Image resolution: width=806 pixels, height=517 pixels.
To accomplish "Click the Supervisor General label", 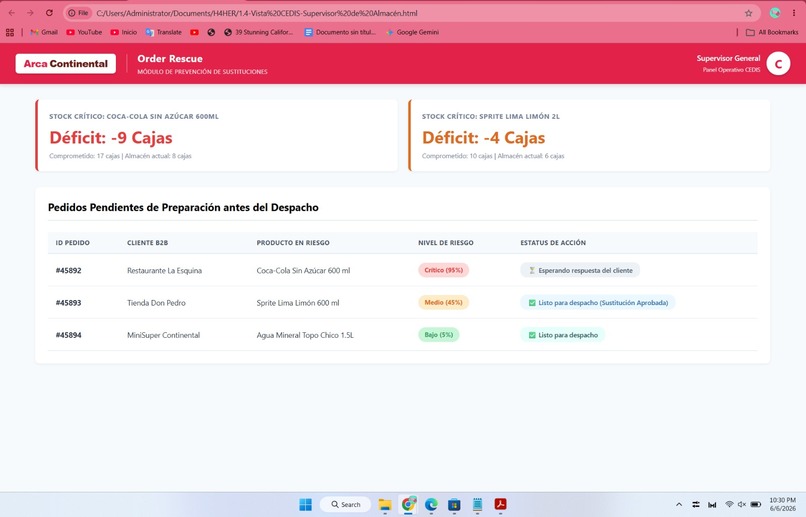I will pos(728,59).
